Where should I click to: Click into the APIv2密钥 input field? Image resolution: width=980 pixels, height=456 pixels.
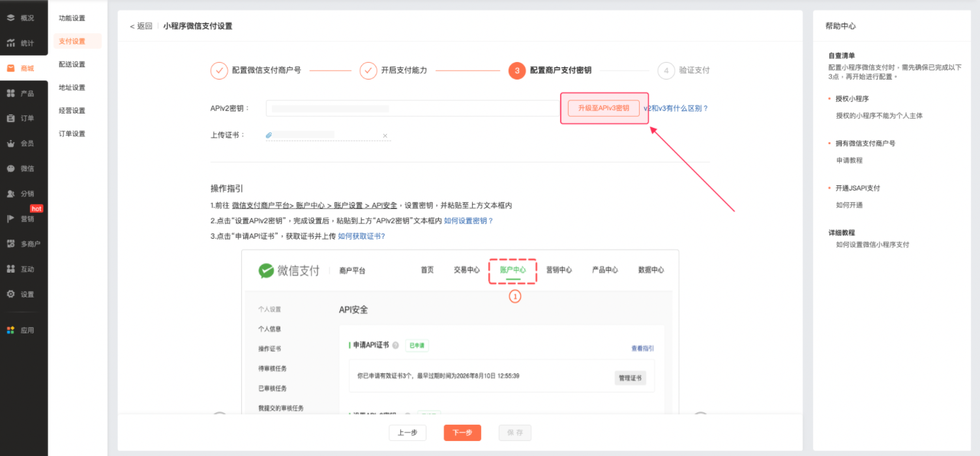coord(412,108)
